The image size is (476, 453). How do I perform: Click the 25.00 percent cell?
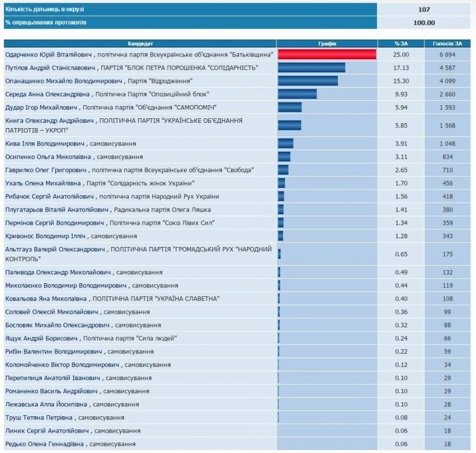point(401,54)
